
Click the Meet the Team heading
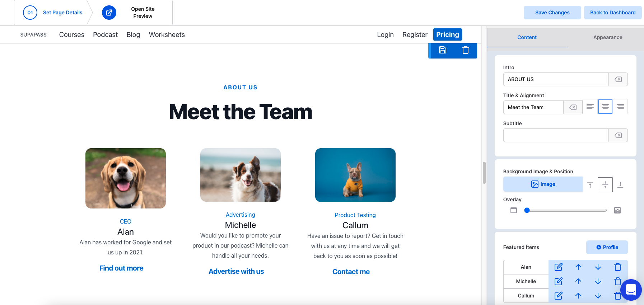(241, 112)
